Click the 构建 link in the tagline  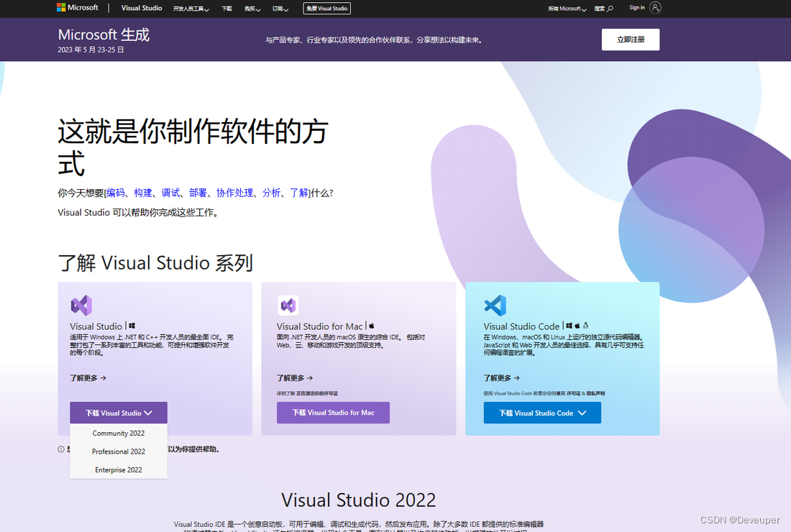143,193
